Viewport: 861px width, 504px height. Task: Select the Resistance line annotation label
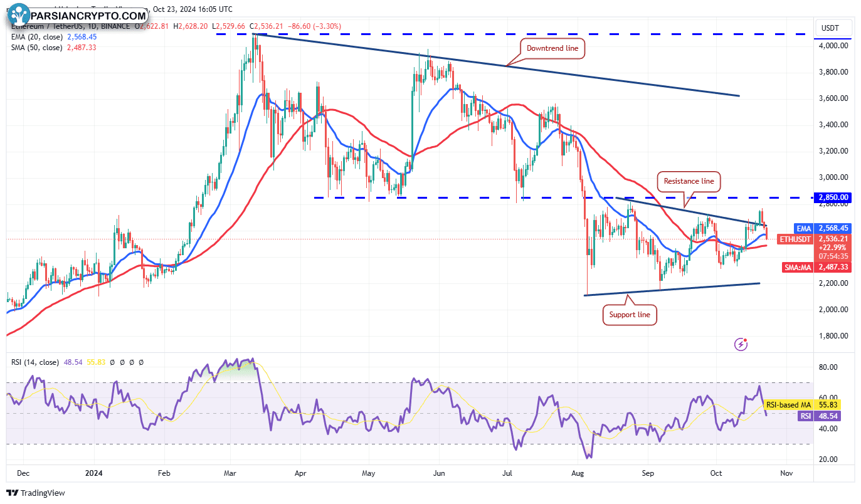pyautogui.click(x=689, y=181)
